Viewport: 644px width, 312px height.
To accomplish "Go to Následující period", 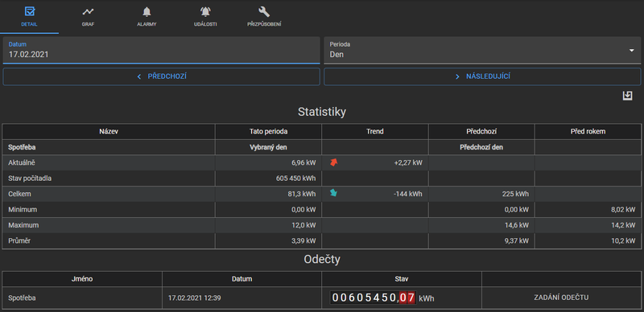I will click(482, 76).
